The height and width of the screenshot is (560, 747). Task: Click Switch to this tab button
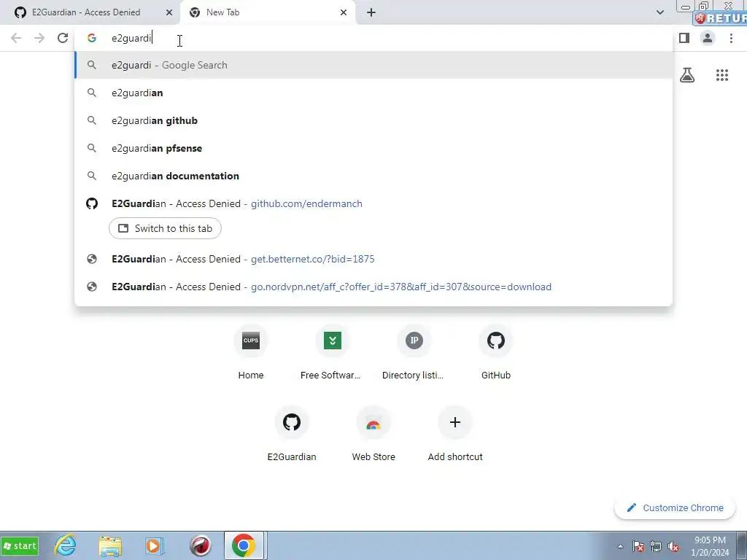click(x=165, y=228)
